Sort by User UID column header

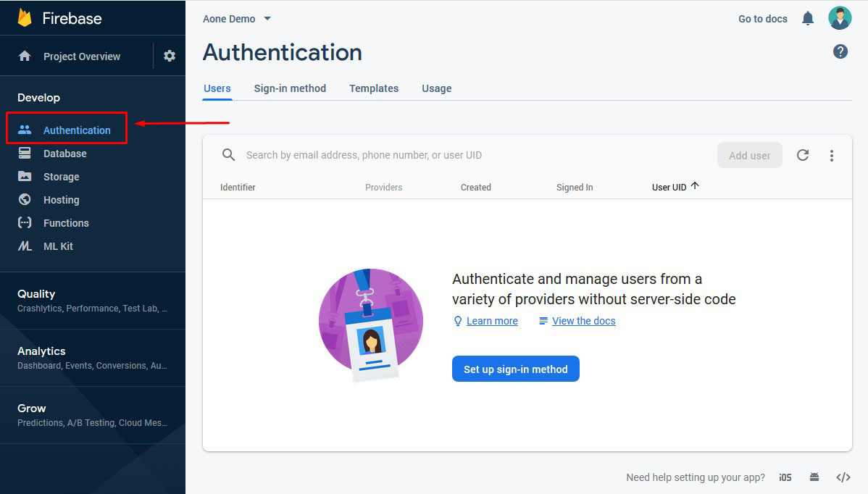click(669, 188)
